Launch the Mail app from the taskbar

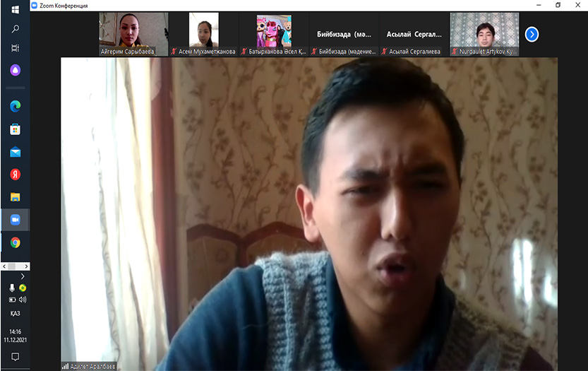[15, 152]
